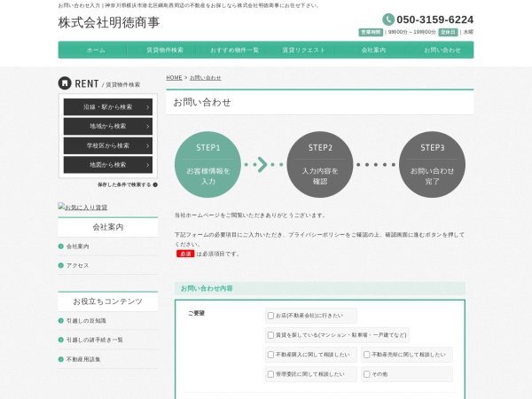Click the お問い合わせ page title heading
This screenshot has height=399, width=532.
(x=202, y=102)
